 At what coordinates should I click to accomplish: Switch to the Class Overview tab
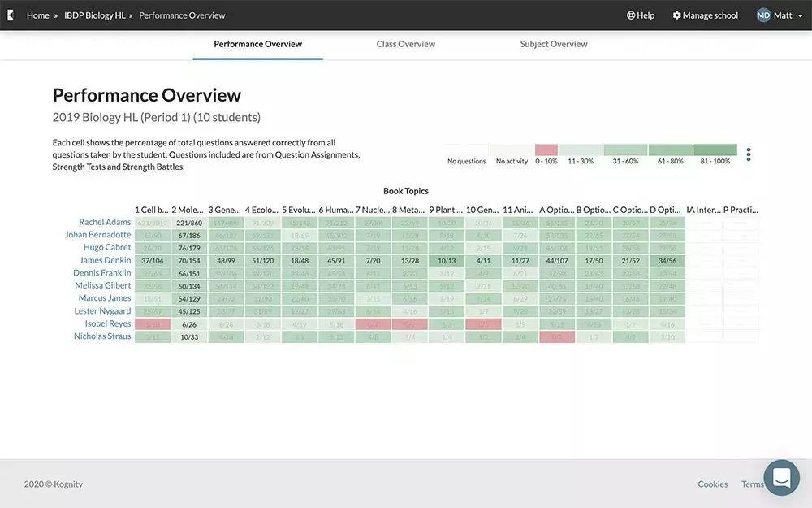click(406, 44)
